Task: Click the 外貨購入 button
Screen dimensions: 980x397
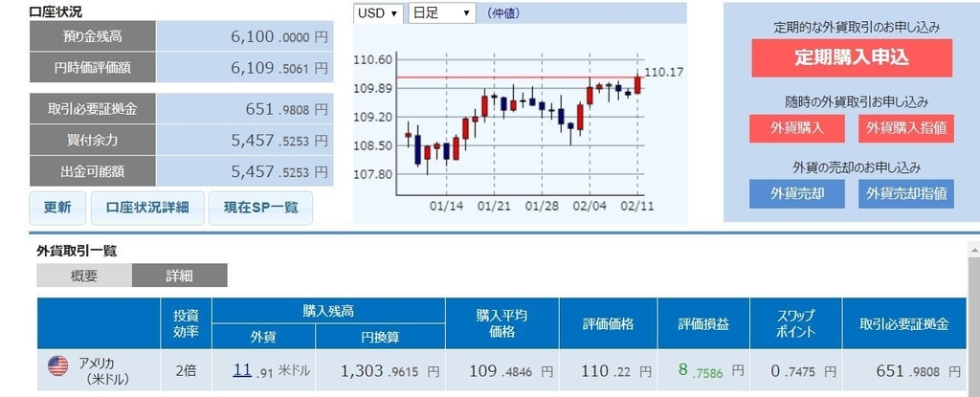Action: (x=797, y=128)
